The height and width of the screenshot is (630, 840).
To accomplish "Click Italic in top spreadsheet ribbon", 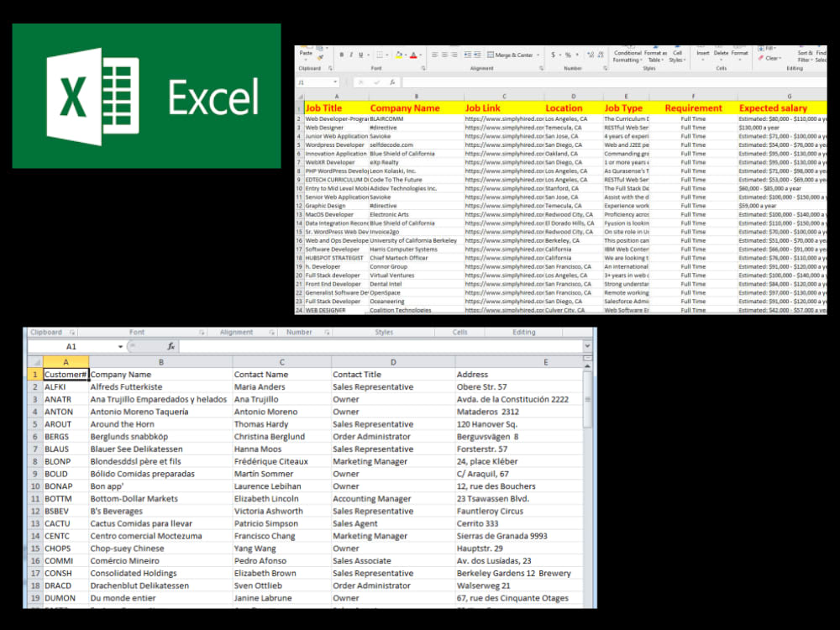I will 351,55.
